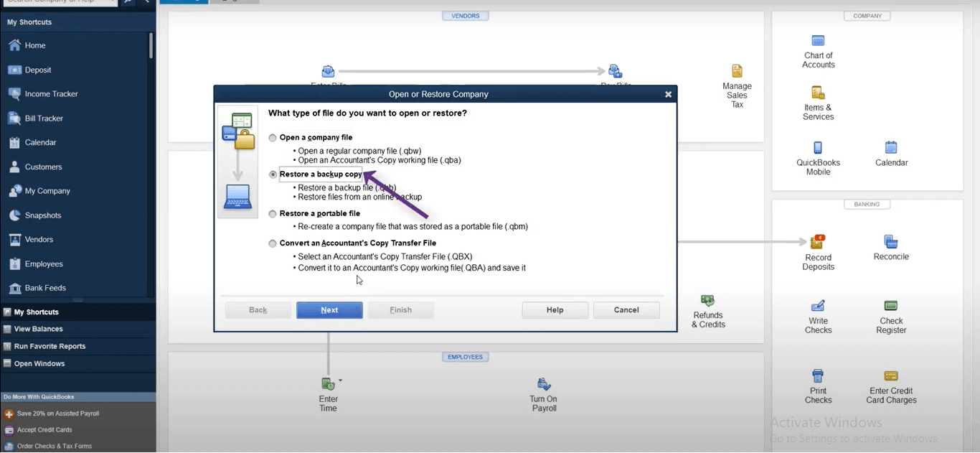Open the 'Save 20% on Assisted Payroll' link
The image size is (980, 453).
tap(58, 414)
